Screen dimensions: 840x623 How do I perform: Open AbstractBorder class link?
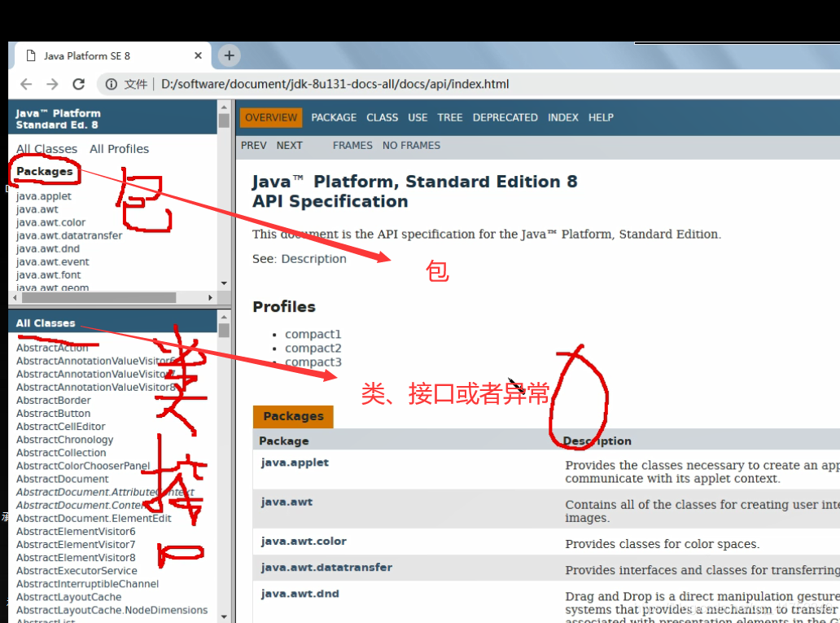coord(54,401)
